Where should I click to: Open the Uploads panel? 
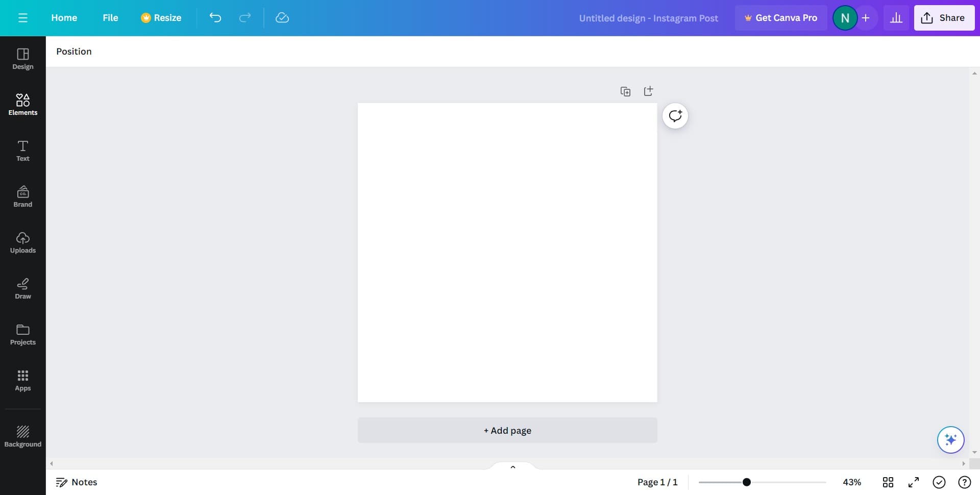22,242
